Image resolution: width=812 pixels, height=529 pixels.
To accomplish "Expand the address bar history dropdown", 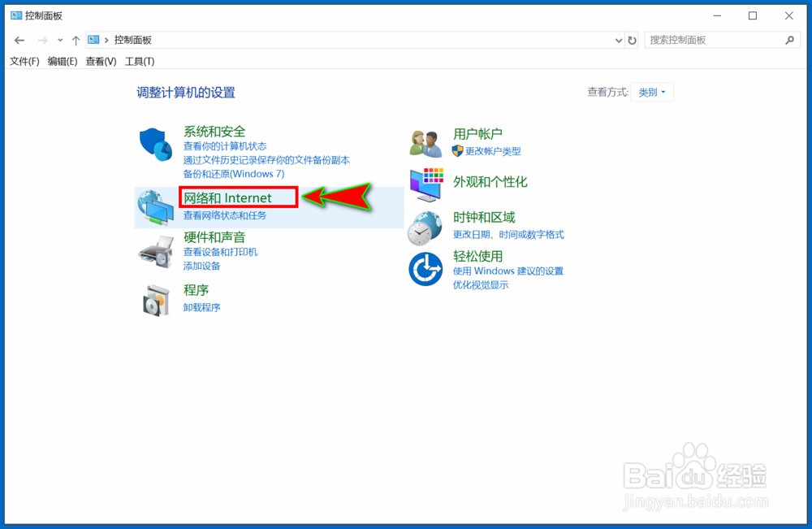I will point(618,41).
